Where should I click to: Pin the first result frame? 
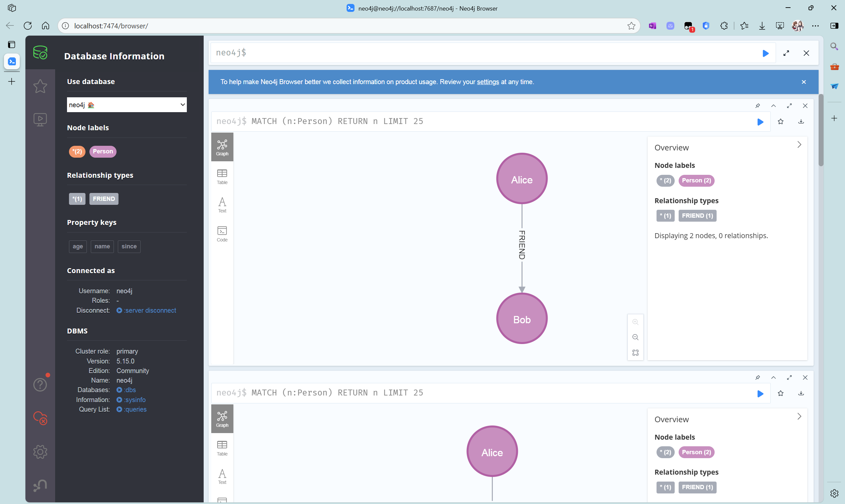point(758,106)
